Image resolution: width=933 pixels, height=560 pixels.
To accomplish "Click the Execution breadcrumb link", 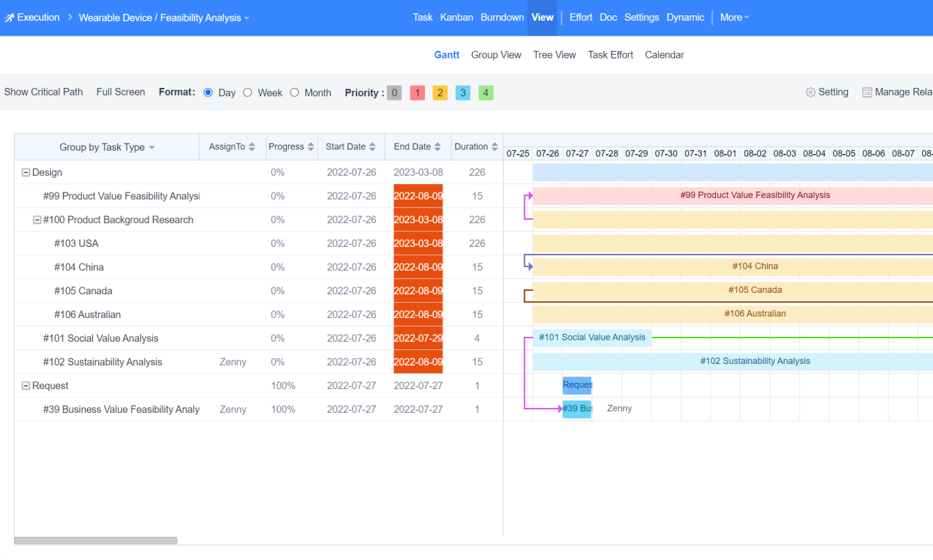I will click(x=38, y=17).
